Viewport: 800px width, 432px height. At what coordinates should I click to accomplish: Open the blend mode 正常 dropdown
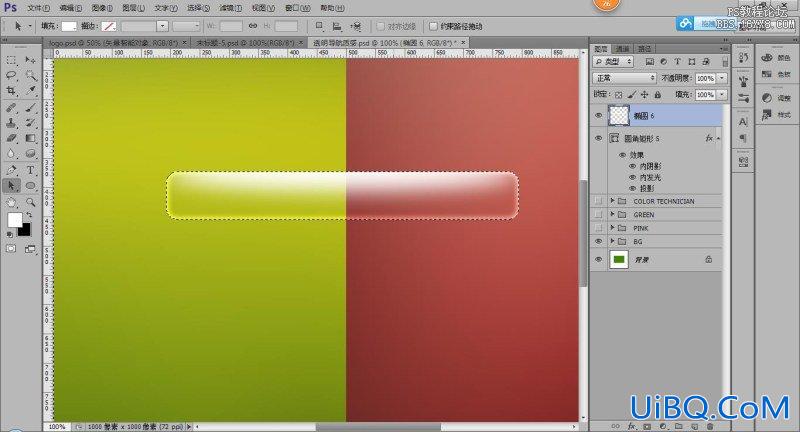(x=624, y=78)
